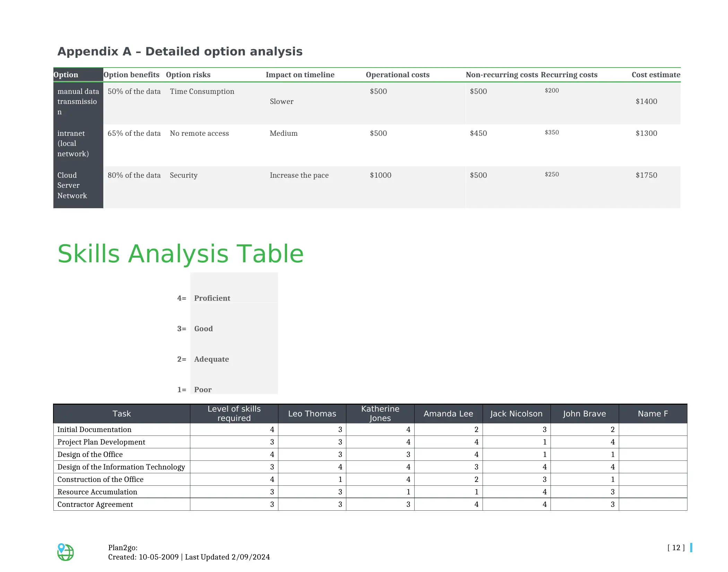This screenshot has height=572, width=728.
Task: Click the 'Option benefits' column header
Action: [x=131, y=75]
